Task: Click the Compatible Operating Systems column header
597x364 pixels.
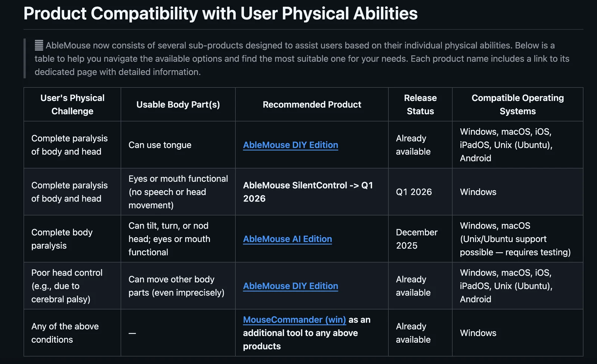Action: [517, 104]
